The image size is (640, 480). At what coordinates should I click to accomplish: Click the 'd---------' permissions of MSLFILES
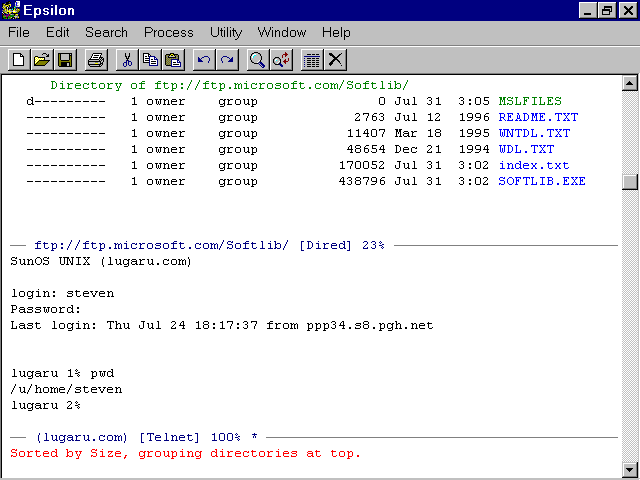tap(66, 101)
